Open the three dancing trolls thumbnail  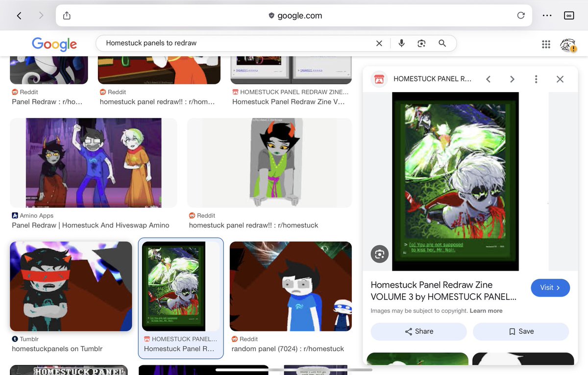[94, 163]
